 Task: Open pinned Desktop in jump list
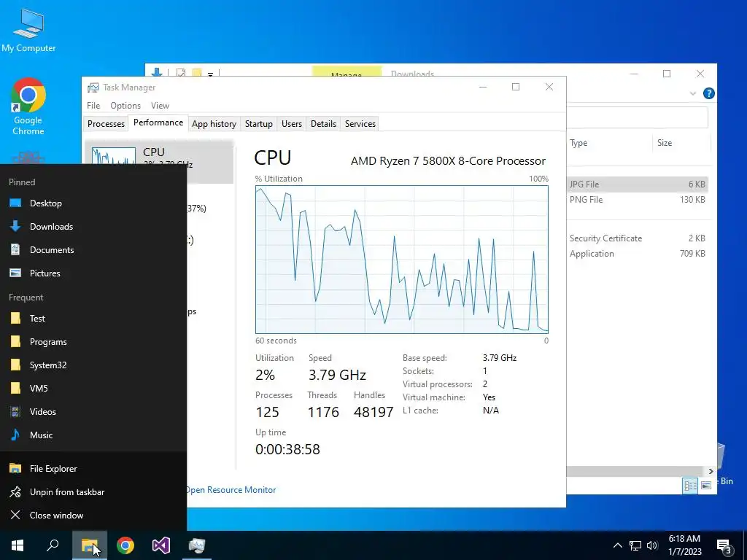pyautogui.click(x=93, y=203)
